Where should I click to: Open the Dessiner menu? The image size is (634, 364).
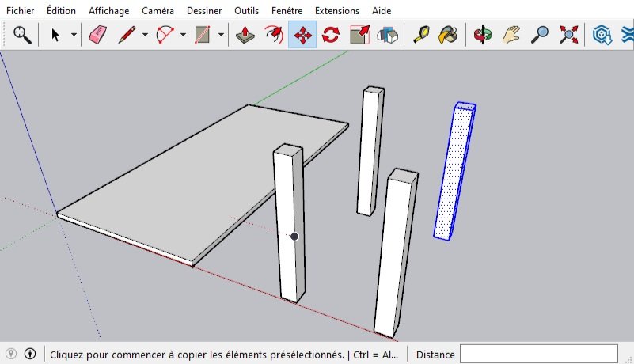204,11
